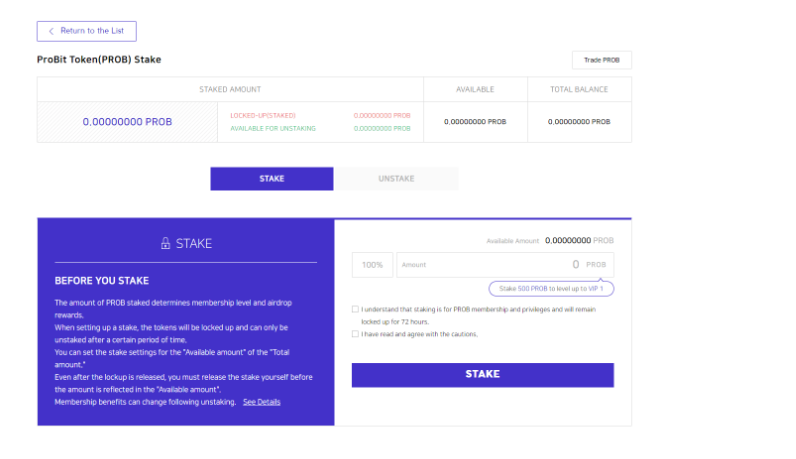Click the back chevron icon

(x=51, y=31)
